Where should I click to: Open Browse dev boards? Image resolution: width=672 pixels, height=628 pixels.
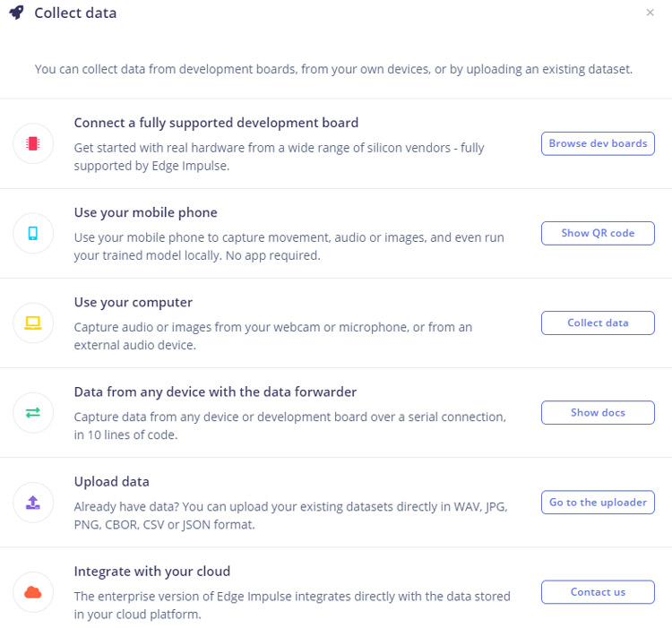click(x=598, y=143)
